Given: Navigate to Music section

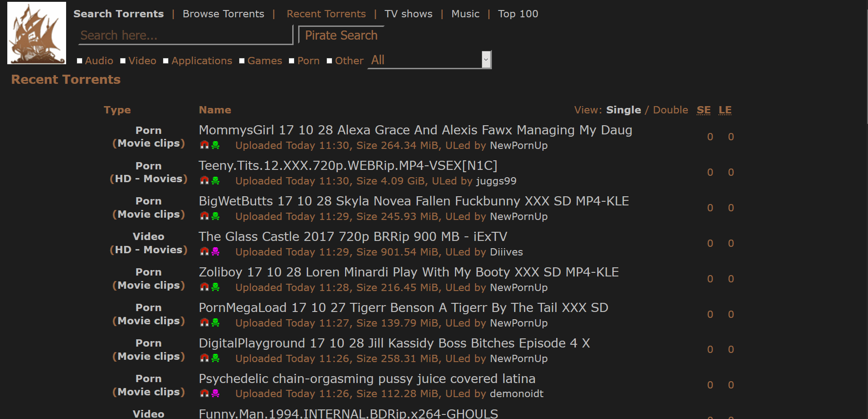Looking at the screenshot, I should [465, 14].
